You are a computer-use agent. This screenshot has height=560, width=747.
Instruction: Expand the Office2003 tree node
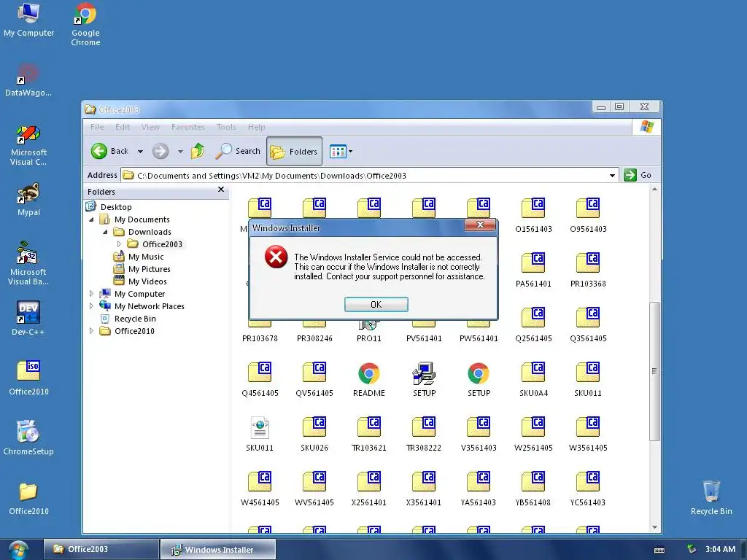pos(119,244)
